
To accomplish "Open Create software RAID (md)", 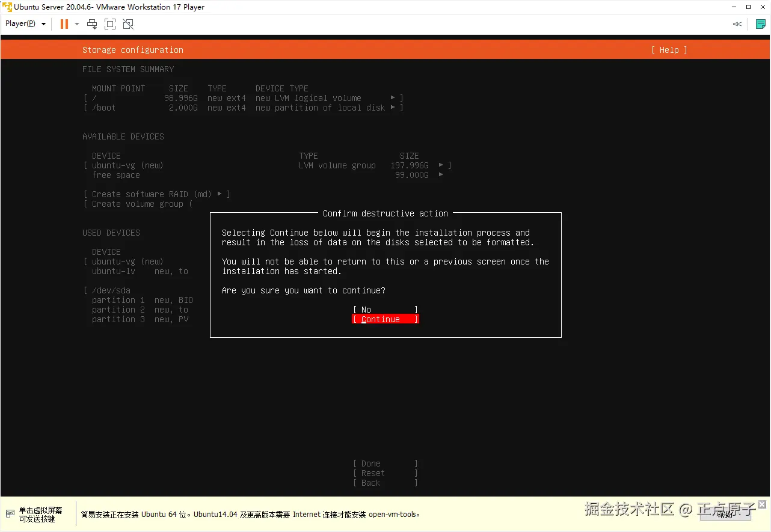I will 157,194.
